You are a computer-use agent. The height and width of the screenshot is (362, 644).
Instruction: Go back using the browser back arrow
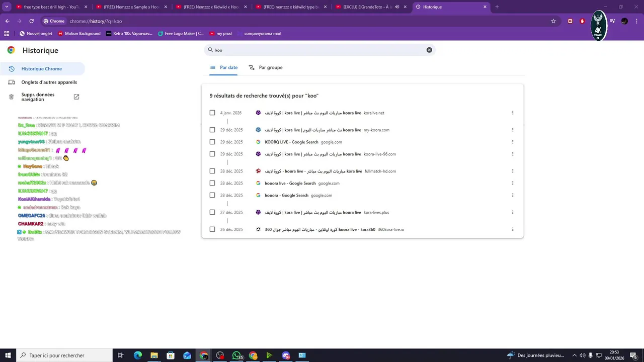7,21
